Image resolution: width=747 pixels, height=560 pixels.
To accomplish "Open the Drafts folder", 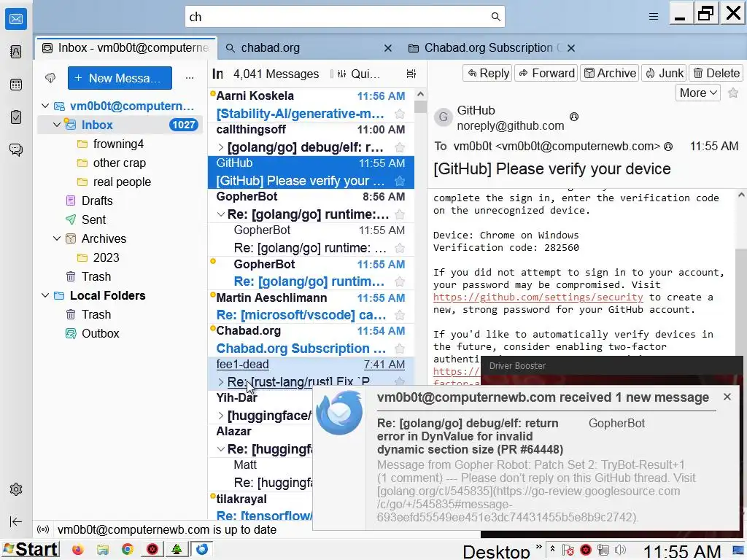I will click(97, 201).
